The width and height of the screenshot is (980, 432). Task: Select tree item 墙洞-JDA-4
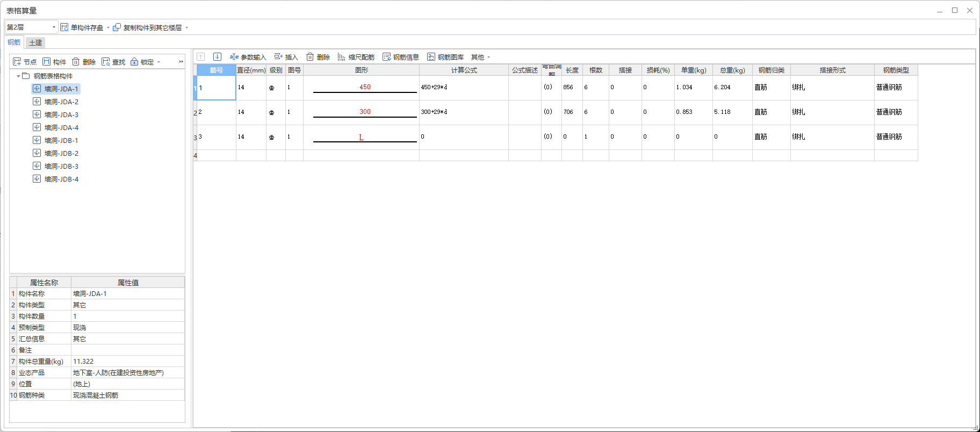click(61, 128)
